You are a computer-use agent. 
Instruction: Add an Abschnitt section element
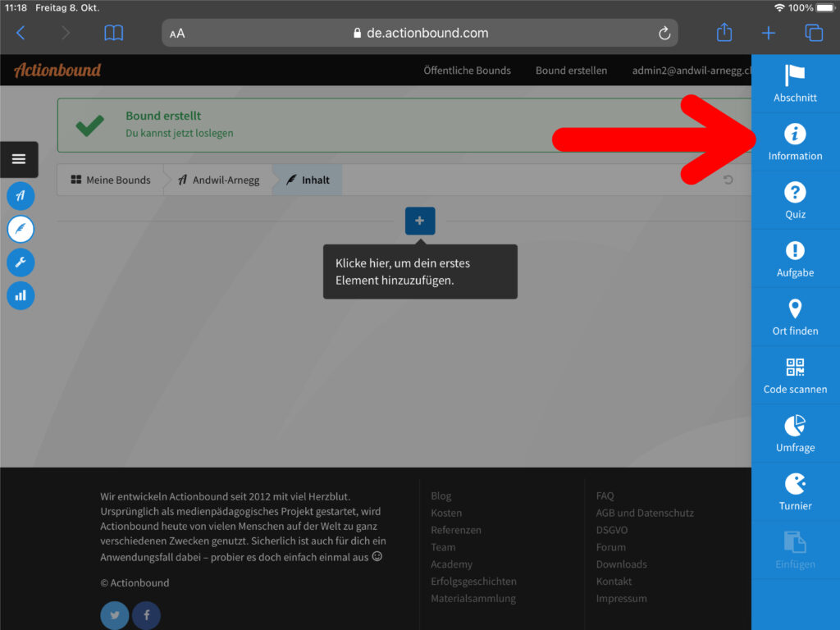[795, 84]
